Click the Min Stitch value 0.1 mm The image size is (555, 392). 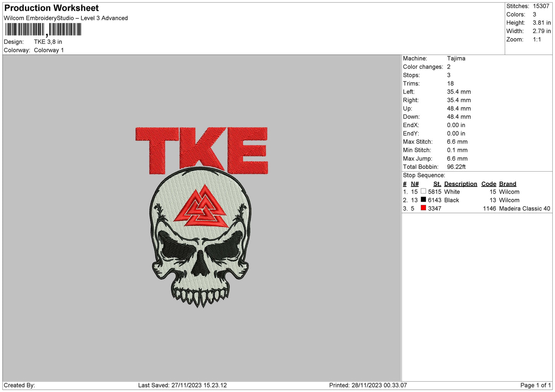pos(457,150)
